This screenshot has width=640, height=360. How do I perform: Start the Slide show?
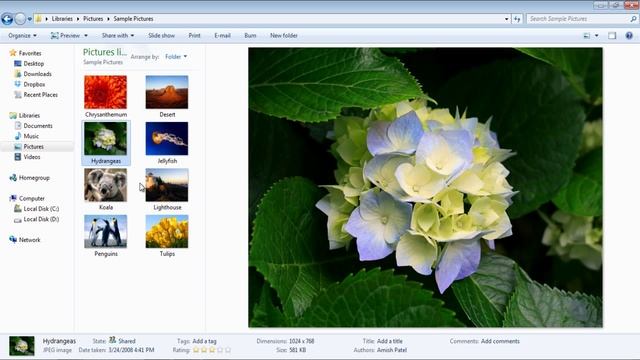click(162, 36)
